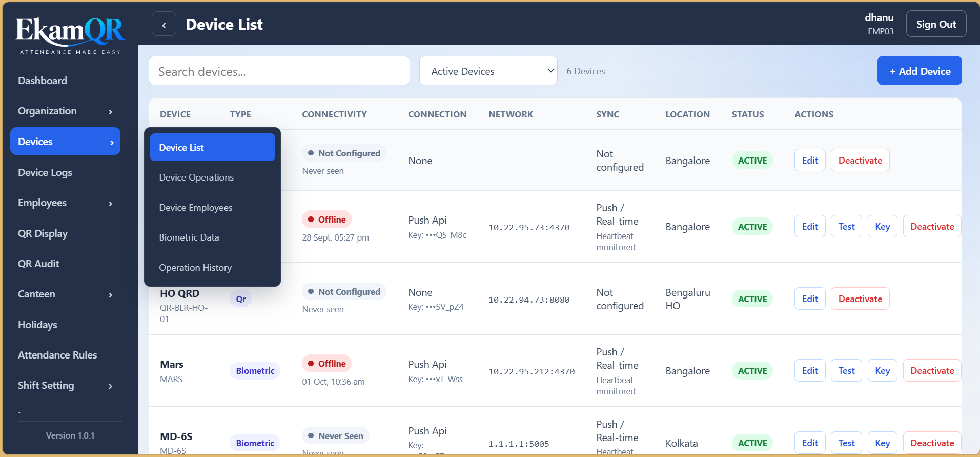The height and width of the screenshot is (457, 980).
Task: Test the MD-6S device
Action: pyautogui.click(x=846, y=443)
